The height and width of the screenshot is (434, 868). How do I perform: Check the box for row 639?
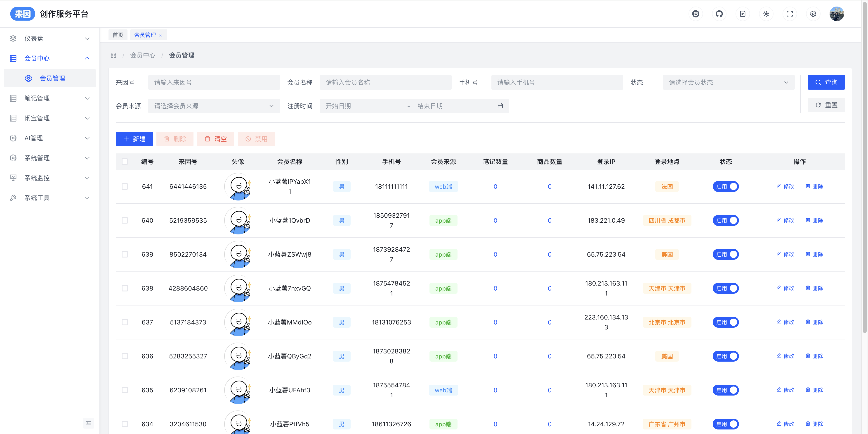point(125,254)
